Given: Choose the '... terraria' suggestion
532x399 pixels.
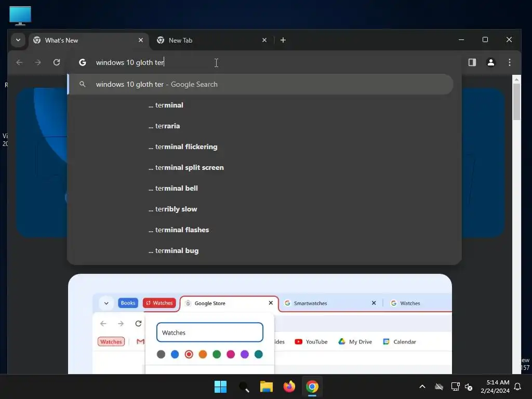Looking at the screenshot, I should point(261,126).
